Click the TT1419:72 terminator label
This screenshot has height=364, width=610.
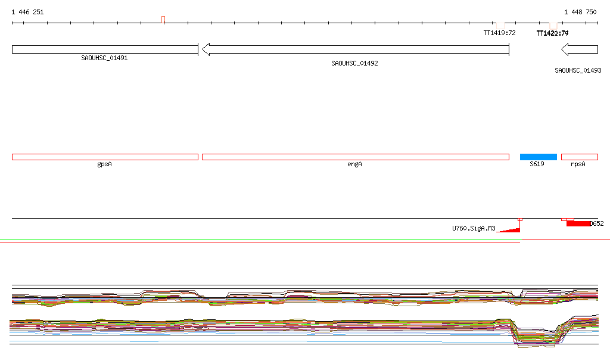pyautogui.click(x=500, y=33)
